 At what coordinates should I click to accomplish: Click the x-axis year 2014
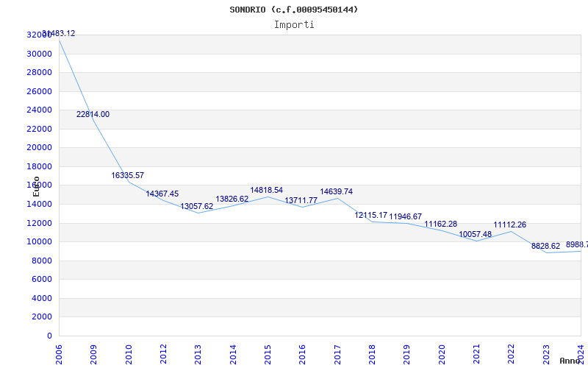(x=233, y=355)
